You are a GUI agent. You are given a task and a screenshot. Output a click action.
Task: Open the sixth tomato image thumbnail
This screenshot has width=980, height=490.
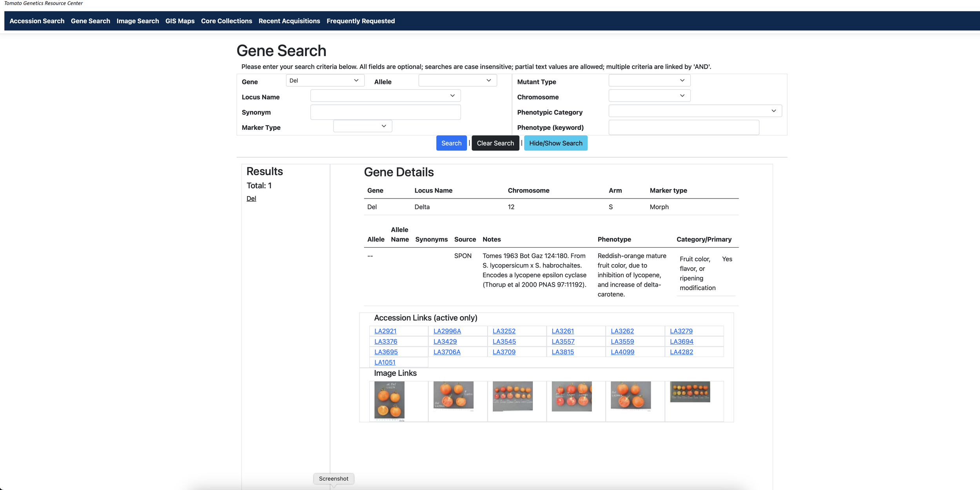690,391
